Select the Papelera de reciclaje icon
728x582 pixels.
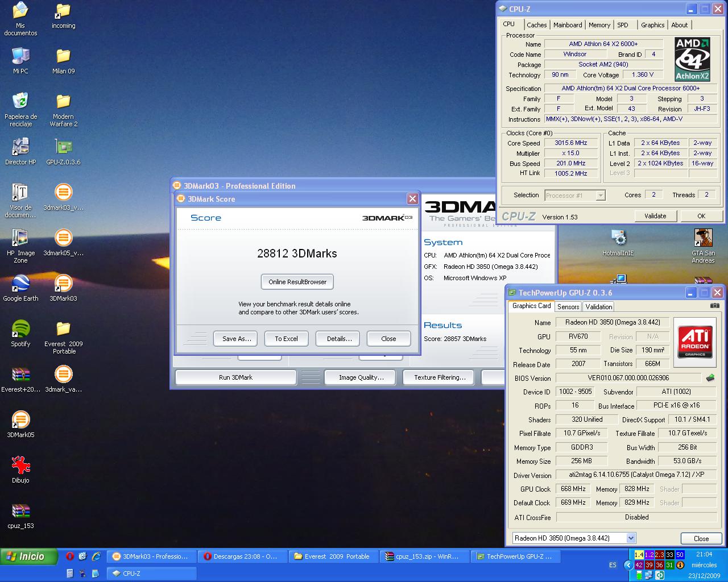[x=20, y=109]
